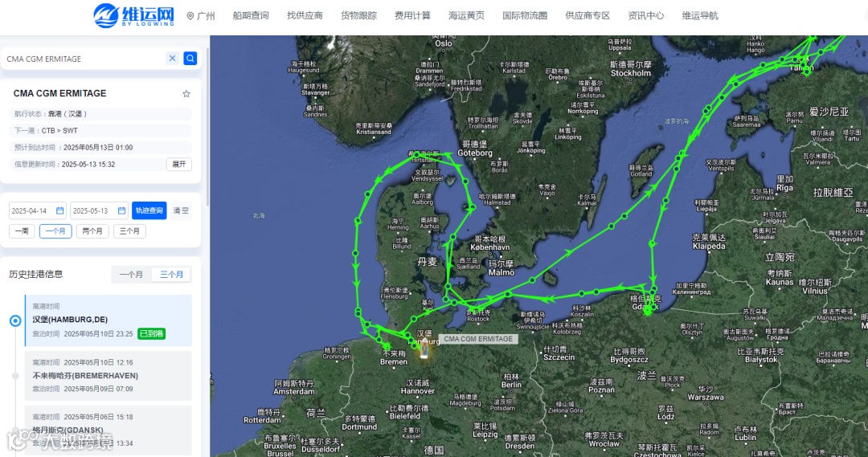
Task: Click the 清空 clear button
Action: 181,210
